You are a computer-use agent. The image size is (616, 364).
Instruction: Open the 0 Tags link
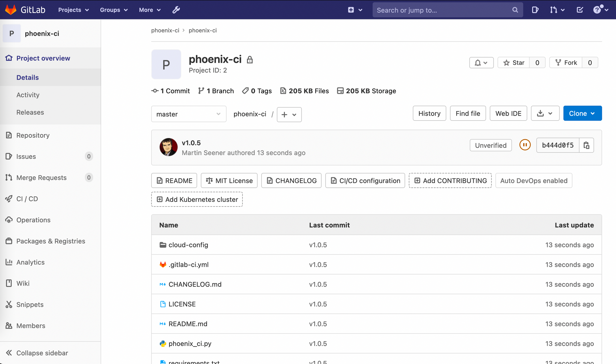coord(257,91)
